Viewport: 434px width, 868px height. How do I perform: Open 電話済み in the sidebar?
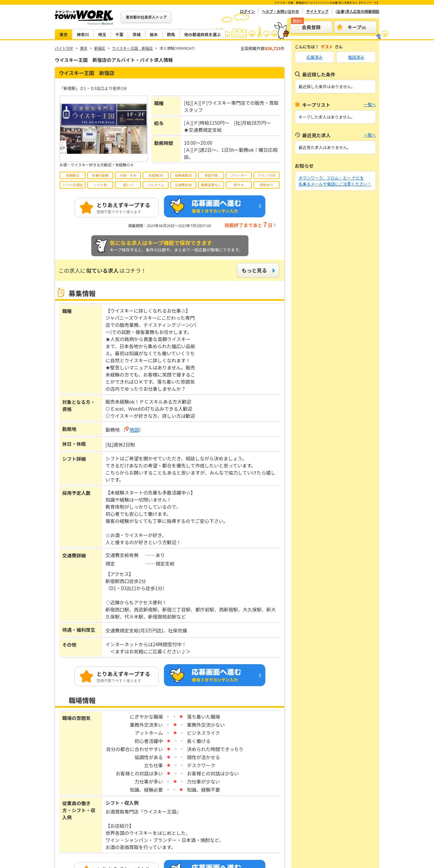(356, 57)
